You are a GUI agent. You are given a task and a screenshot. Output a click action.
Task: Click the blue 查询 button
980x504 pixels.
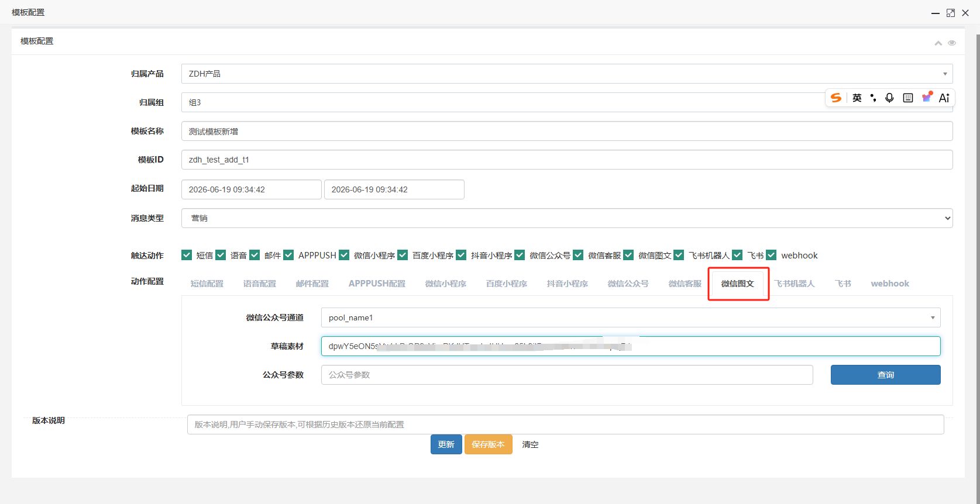pos(886,375)
